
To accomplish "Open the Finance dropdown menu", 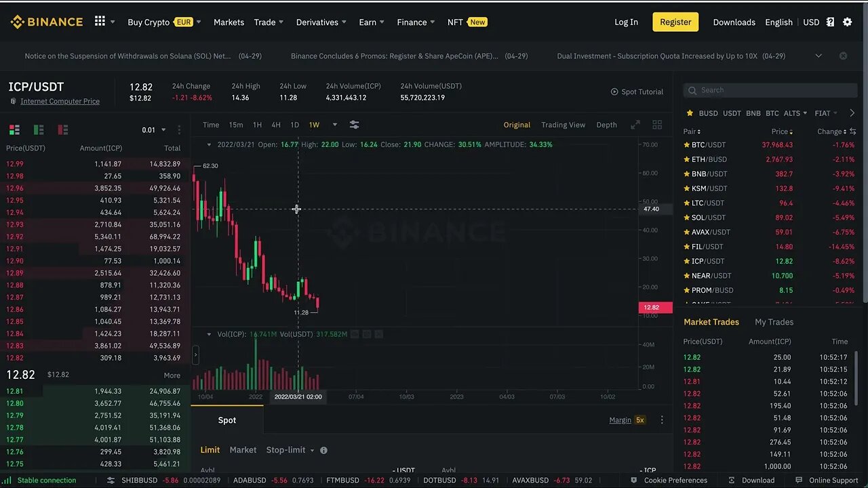I will 416,22.
